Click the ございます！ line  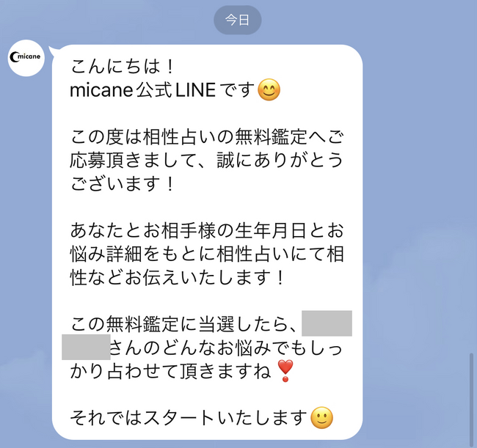tap(122, 183)
